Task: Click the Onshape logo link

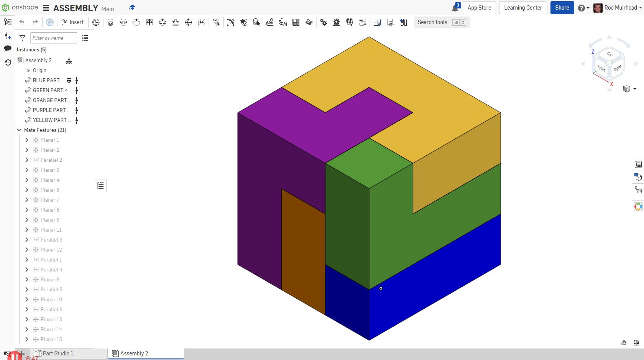Action: coord(20,8)
